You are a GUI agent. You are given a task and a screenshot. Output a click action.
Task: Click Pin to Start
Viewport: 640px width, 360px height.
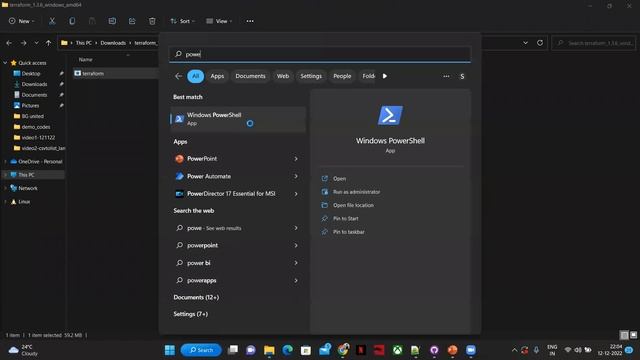tap(345, 219)
